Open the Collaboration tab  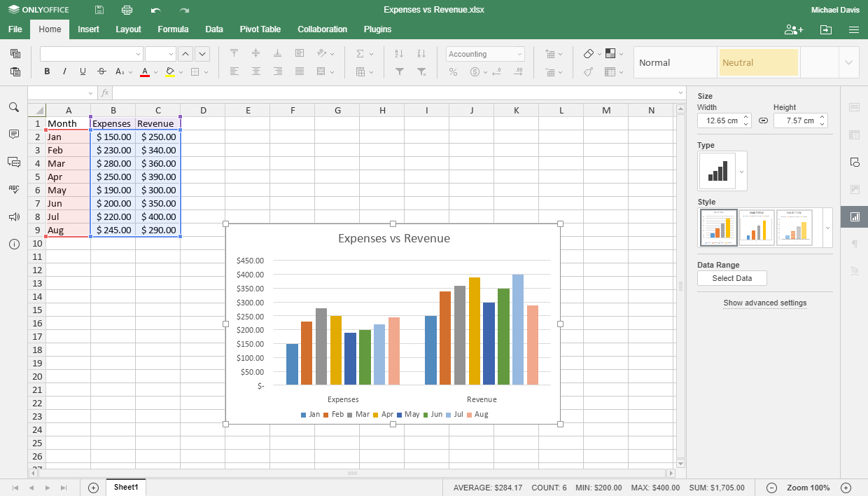coord(322,29)
